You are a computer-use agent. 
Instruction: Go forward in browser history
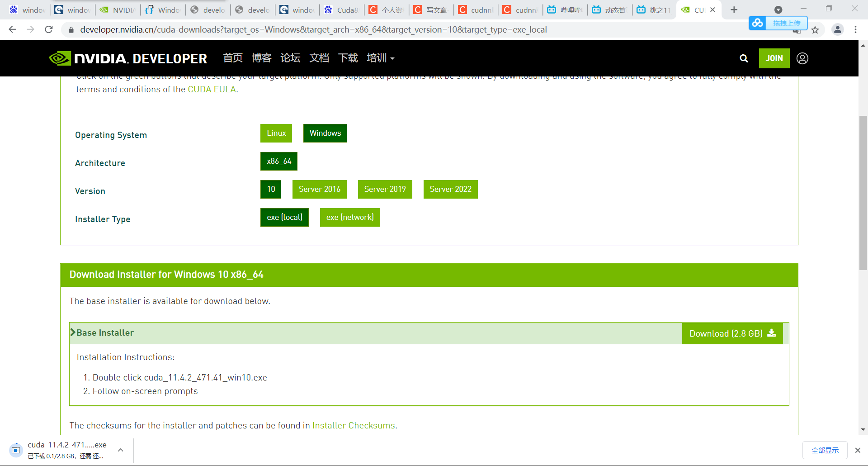(x=30, y=29)
